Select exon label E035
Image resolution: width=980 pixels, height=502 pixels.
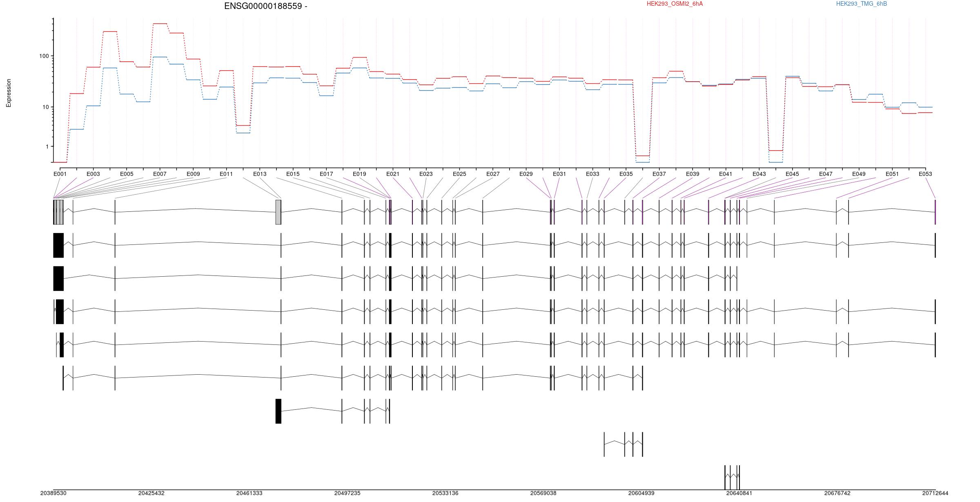626,174
